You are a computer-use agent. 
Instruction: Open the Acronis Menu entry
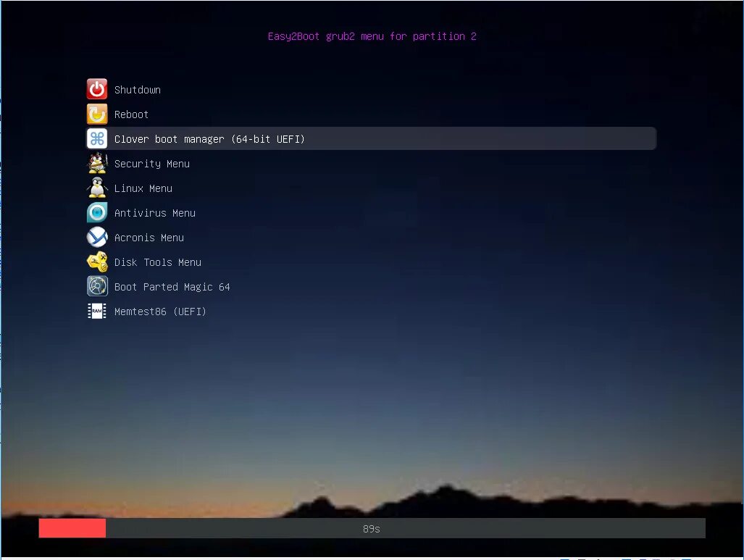click(149, 238)
